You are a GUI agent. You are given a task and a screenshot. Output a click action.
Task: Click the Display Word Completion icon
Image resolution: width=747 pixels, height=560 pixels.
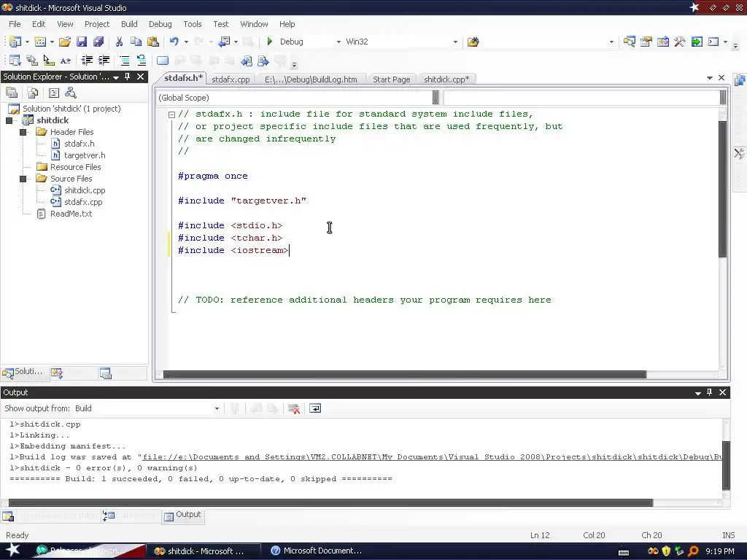pyautogui.click(x=65, y=61)
